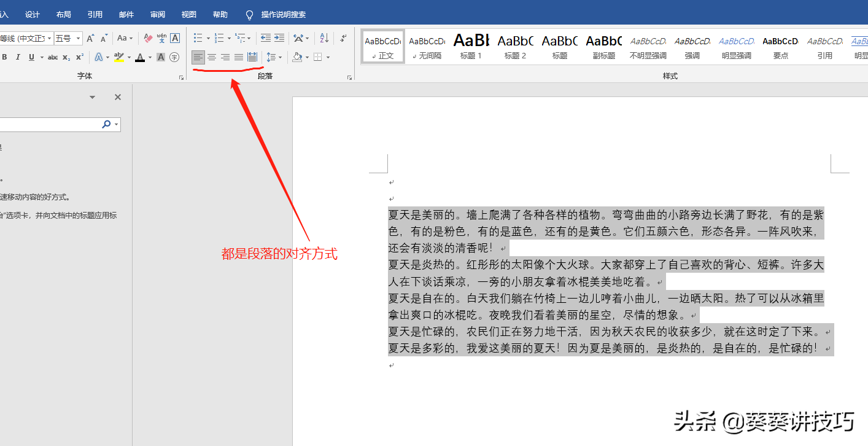Open the 视图 ribbon tab
The image size is (868, 446).
tap(188, 14)
